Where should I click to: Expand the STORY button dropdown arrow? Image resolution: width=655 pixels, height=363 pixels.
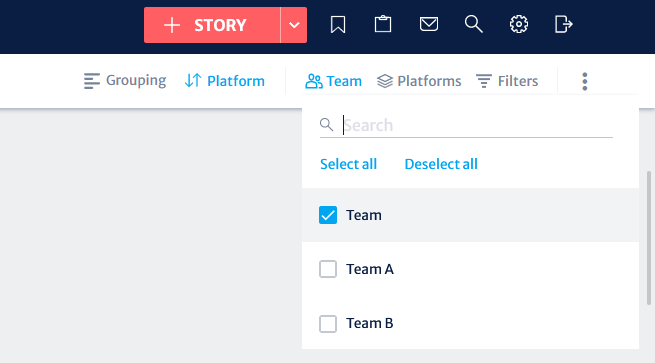pos(294,25)
